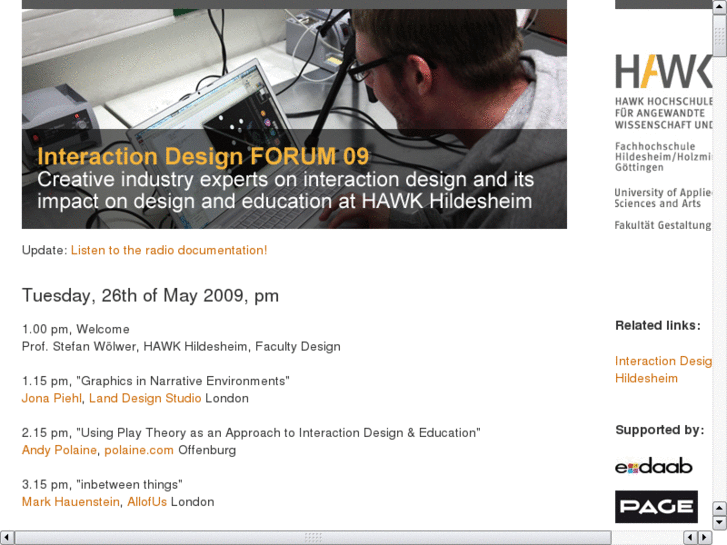727x545 pixels.
Task: Open the radio documentation link
Action: 169,250
